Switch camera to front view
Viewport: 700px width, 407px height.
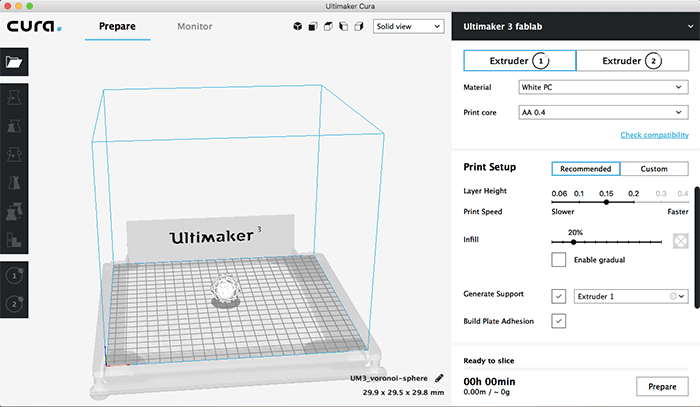(313, 26)
